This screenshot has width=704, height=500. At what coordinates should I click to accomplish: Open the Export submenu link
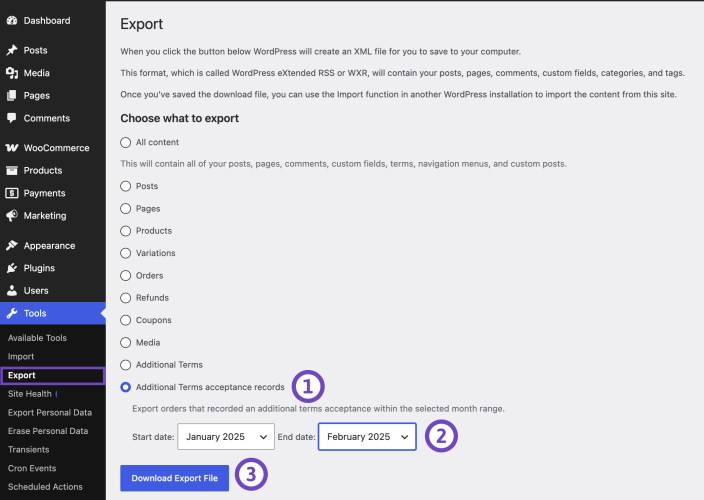point(22,375)
